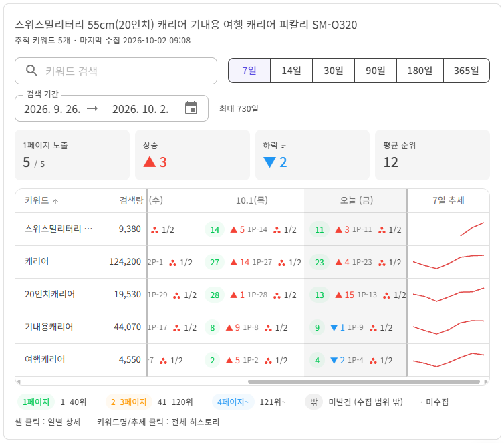Open keyword 20인치캐리어 history
This screenshot has width=504, height=443.
pos(50,294)
